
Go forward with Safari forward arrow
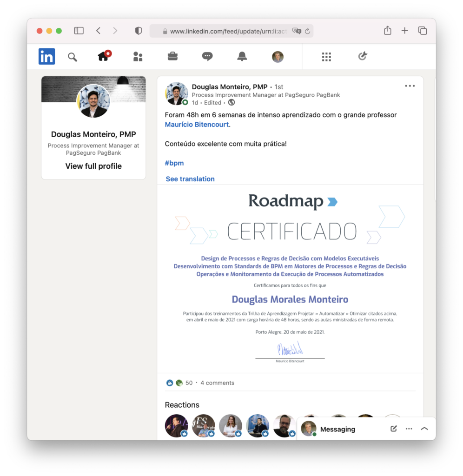click(x=115, y=31)
